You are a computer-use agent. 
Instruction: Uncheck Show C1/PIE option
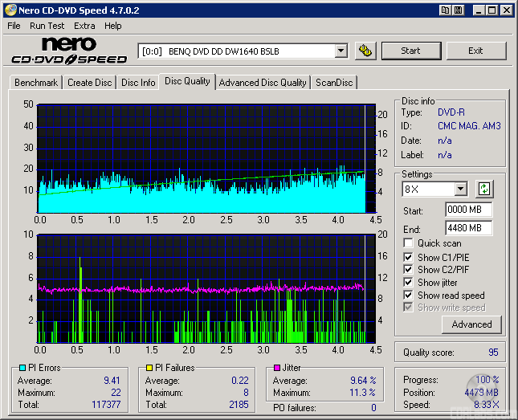click(x=409, y=257)
